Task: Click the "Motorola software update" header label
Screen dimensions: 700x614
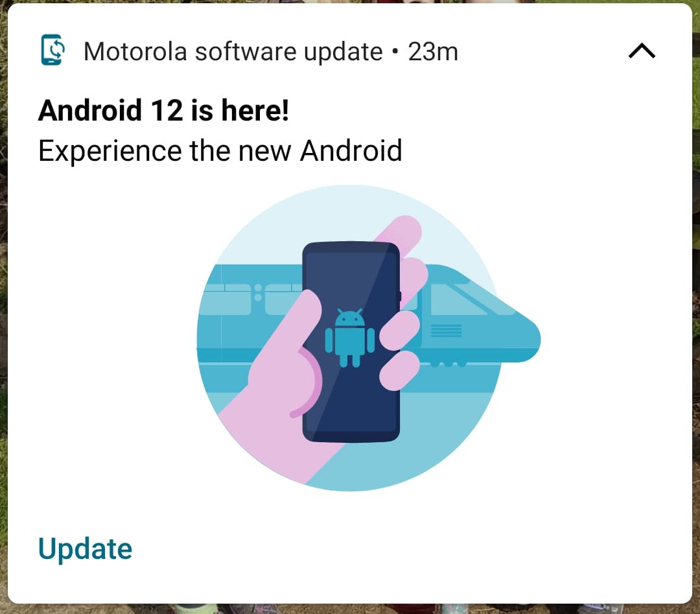Action: pos(233,51)
